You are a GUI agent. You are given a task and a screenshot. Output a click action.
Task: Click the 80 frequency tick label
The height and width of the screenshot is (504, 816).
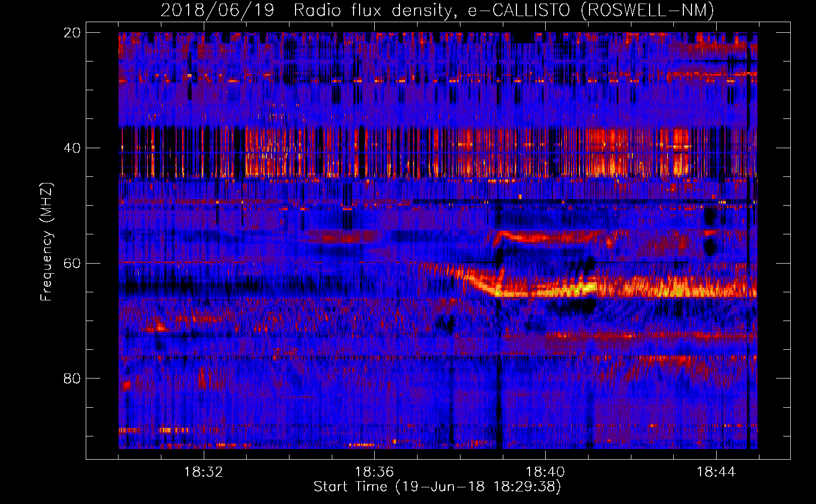pyautogui.click(x=72, y=379)
